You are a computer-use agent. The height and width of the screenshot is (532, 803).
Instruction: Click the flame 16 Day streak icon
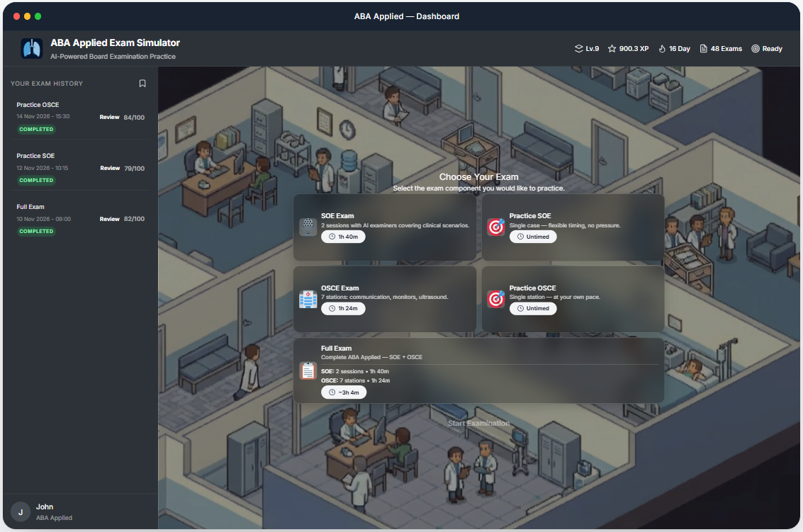click(662, 49)
